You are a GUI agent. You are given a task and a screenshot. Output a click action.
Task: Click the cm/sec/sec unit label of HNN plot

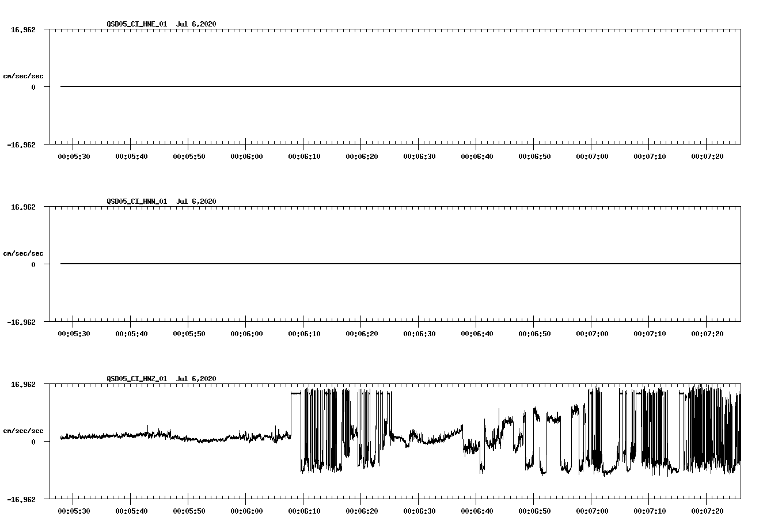23,253
